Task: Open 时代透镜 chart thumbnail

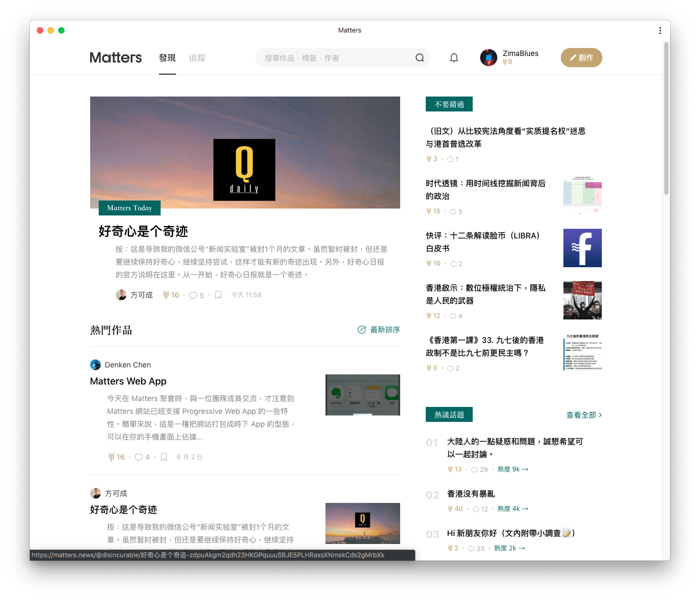Action: [x=583, y=196]
